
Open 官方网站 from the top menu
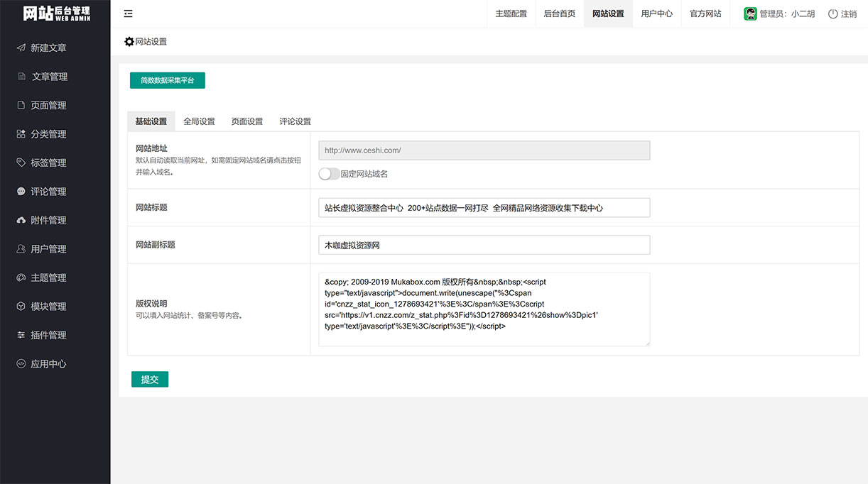pyautogui.click(x=705, y=13)
